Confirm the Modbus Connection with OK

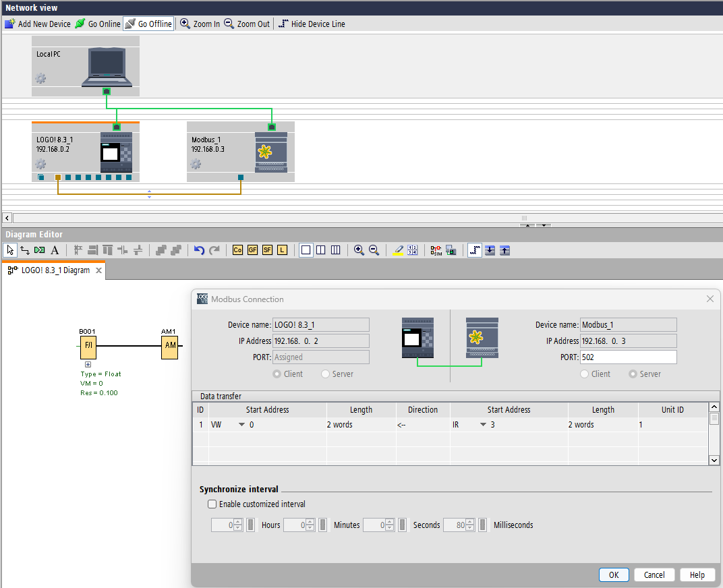[x=614, y=575]
